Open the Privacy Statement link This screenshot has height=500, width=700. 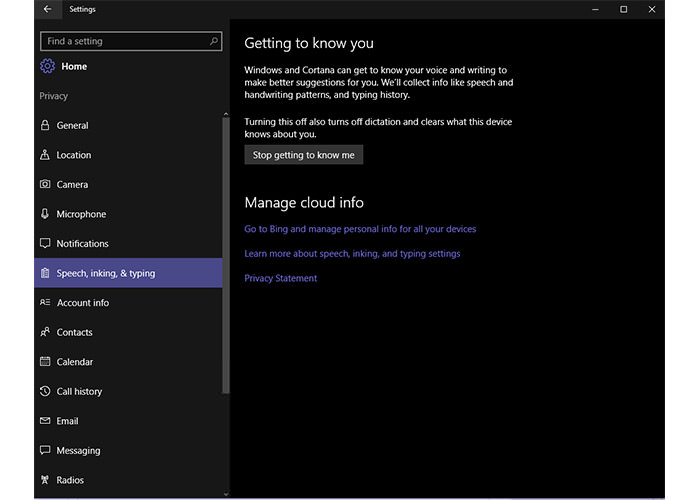tap(281, 278)
